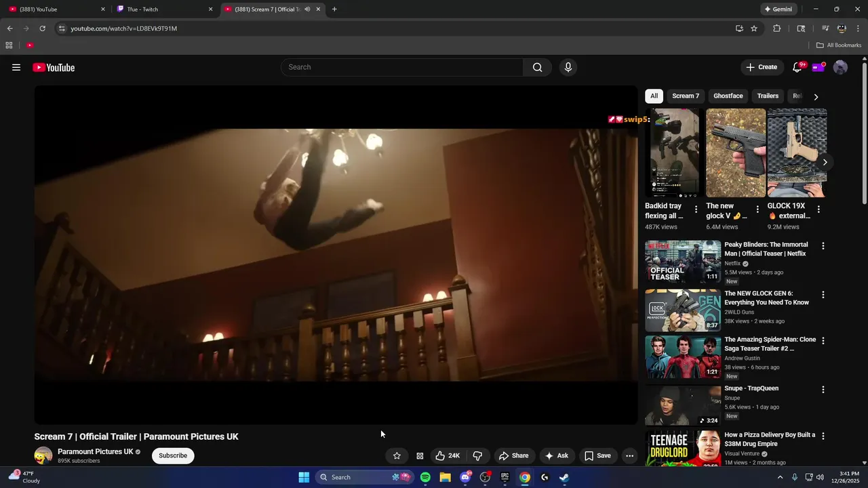
Task: Open options for Badkid tray short
Action: coord(696,209)
